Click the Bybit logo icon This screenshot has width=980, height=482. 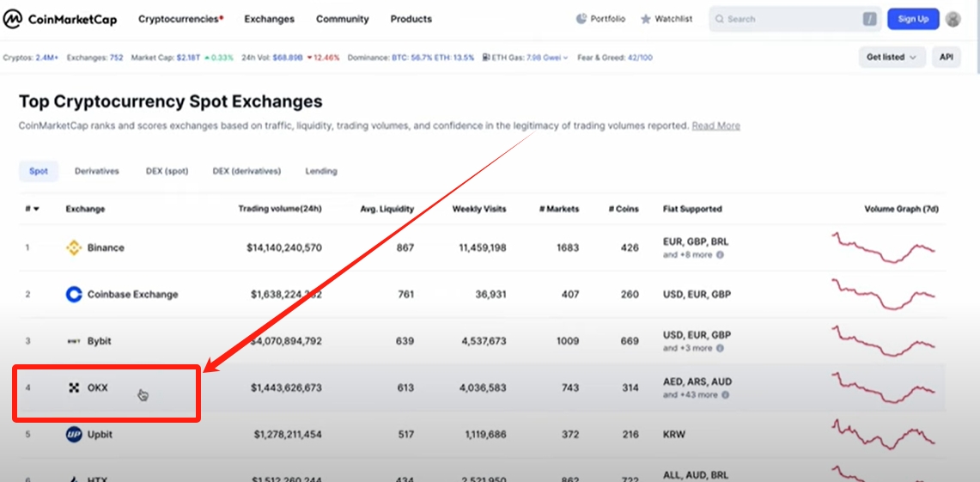(74, 341)
